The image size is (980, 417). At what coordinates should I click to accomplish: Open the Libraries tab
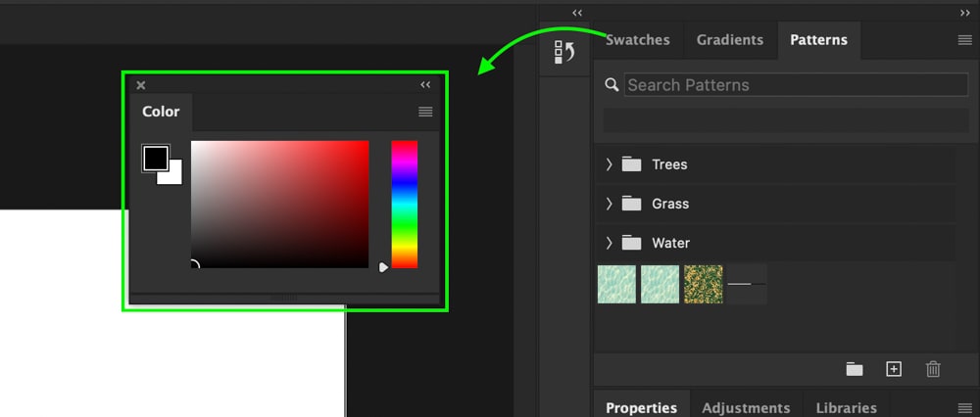(847, 408)
